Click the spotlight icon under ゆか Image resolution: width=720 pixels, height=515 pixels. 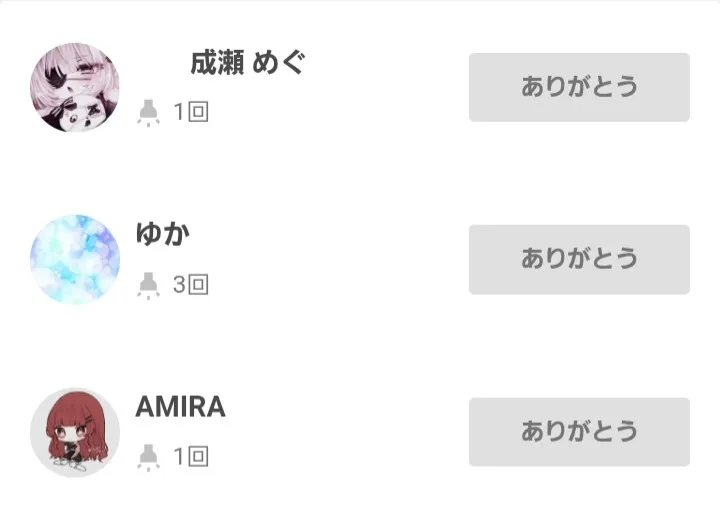(x=148, y=285)
